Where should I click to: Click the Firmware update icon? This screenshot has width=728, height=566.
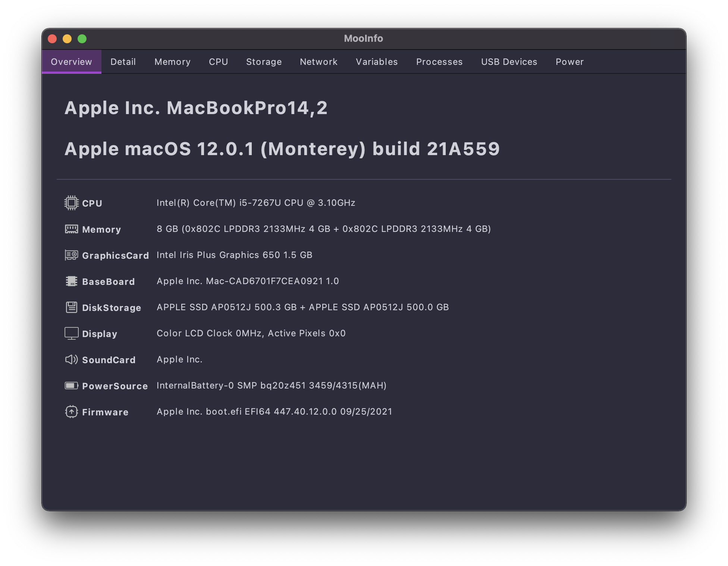click(71, 412)
